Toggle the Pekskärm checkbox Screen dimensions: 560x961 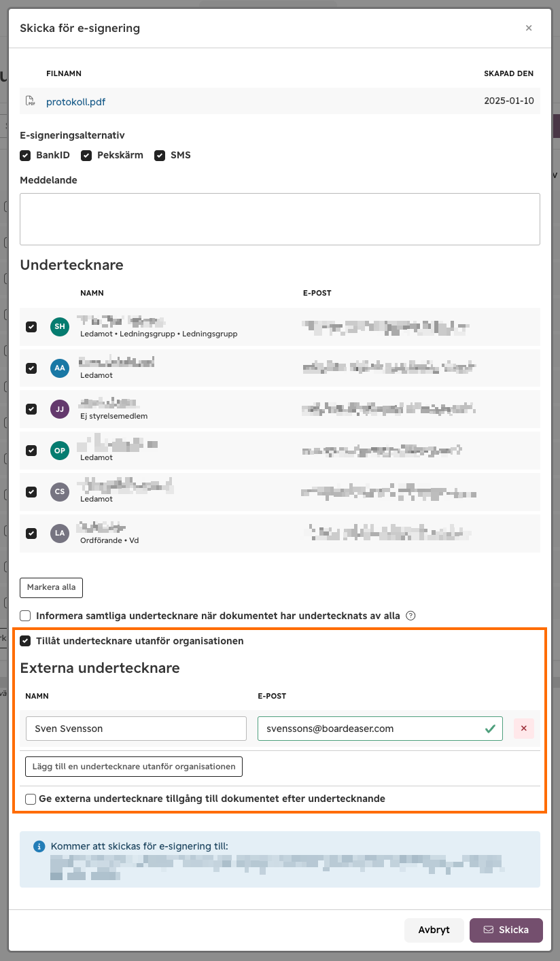point(86,155)
